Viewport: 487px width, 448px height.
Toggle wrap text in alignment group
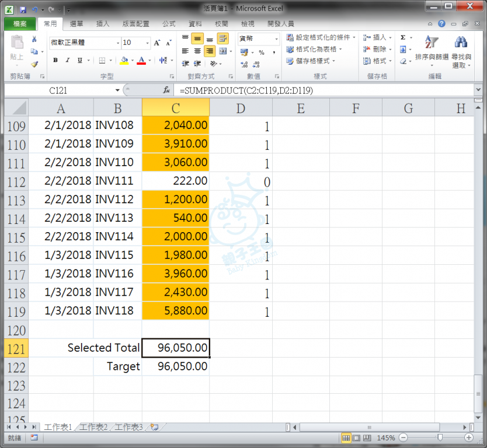(222, 38)
